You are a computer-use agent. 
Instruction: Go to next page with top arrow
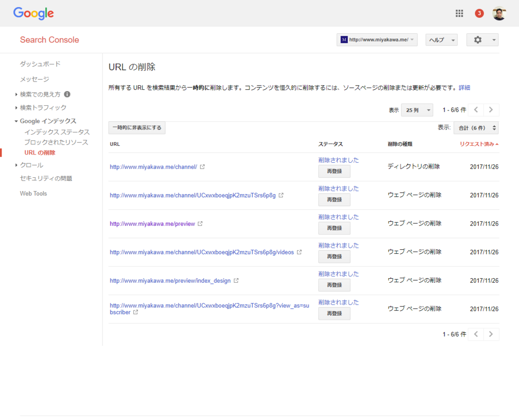(x=491, y=110)
